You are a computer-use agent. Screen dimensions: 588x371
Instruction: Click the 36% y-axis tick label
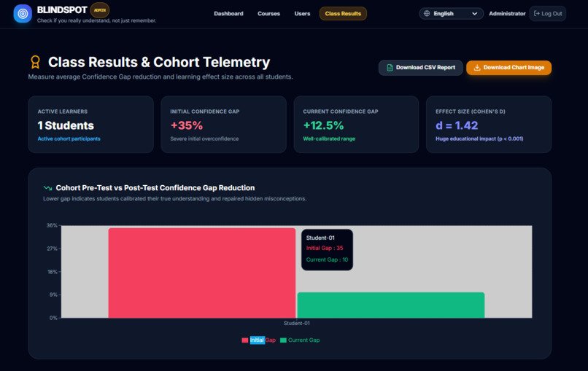pyautogui.click(x=52, y=226)
